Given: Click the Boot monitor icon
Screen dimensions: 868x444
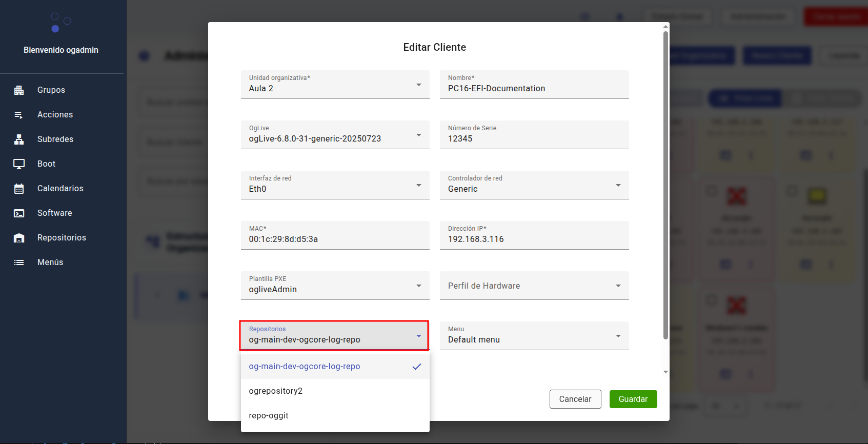Looking at the screenshot, I should [19, 164].
